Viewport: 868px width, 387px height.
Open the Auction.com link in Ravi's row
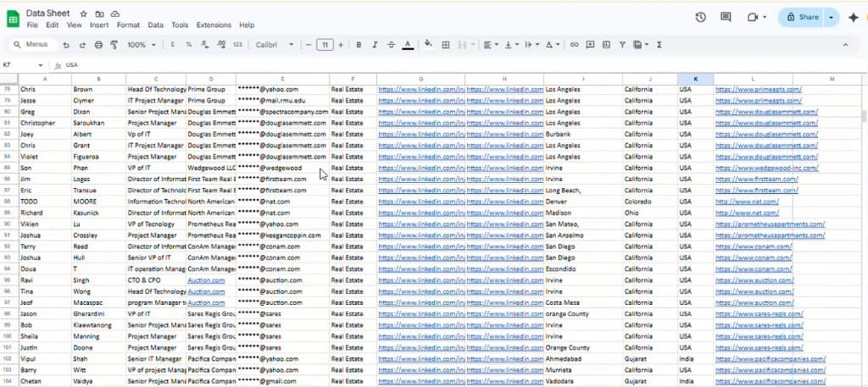pos(207,280)
